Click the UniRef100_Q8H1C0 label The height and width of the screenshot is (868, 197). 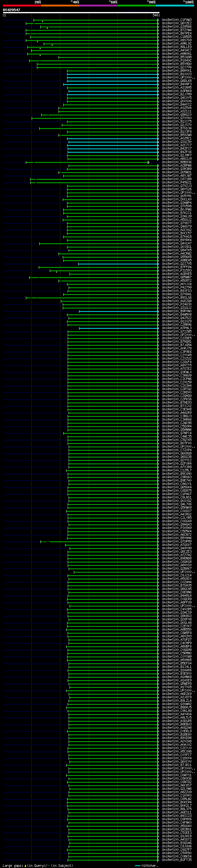click(x=177, y=115)
